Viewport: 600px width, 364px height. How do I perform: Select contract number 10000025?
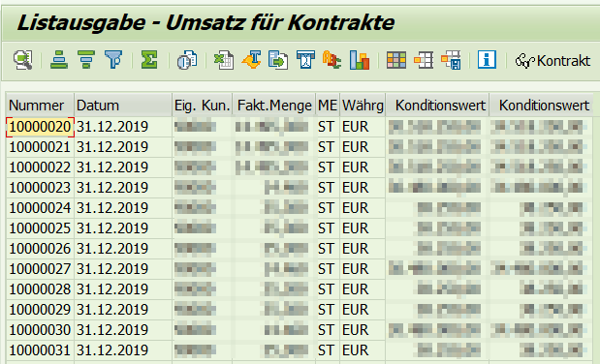(40, 228)
